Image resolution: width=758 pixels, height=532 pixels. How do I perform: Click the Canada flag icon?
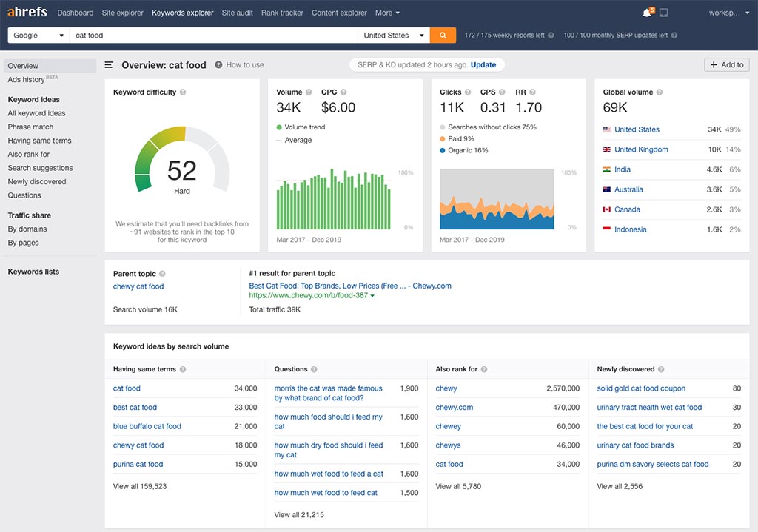[x=607, y=209]
